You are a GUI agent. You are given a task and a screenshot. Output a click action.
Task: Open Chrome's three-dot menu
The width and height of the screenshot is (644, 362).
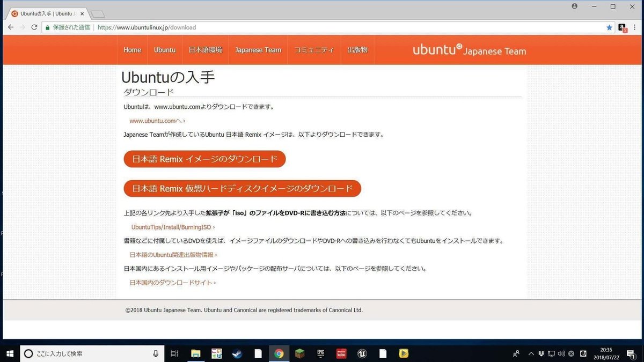point(635,27)
